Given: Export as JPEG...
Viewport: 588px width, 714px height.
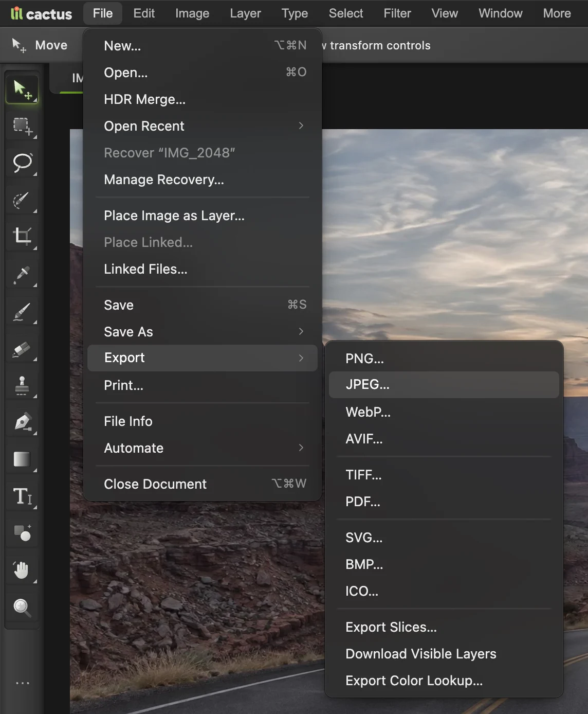Looking at the screenshot, I should (444, 385).
